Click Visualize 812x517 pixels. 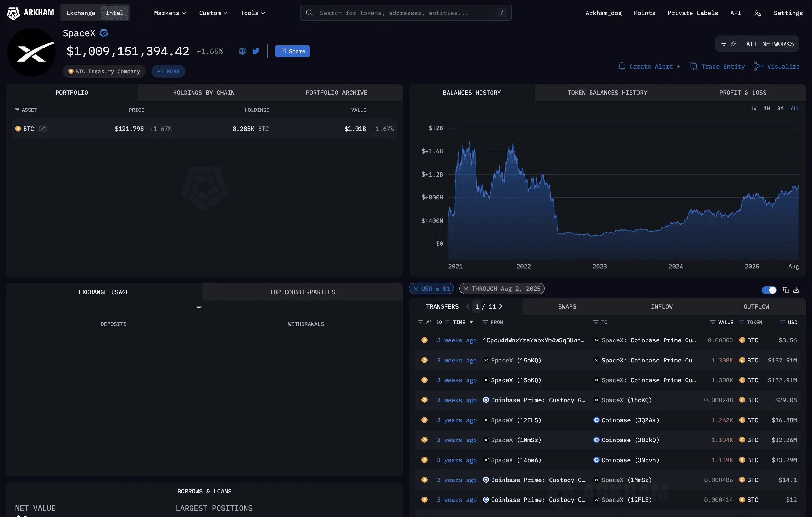[777, 66]
